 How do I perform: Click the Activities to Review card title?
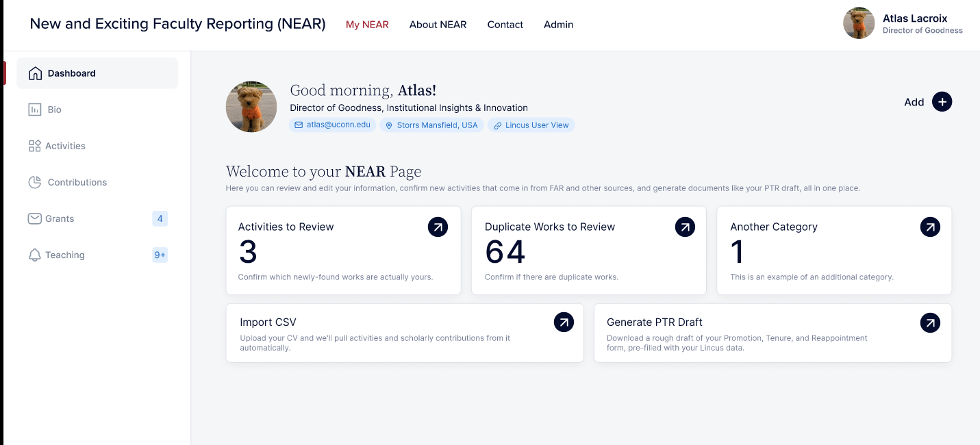pos(286,227)
